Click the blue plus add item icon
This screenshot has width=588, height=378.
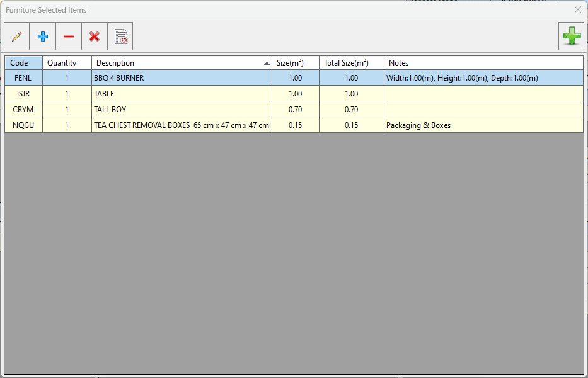click(x=43, y=37)
